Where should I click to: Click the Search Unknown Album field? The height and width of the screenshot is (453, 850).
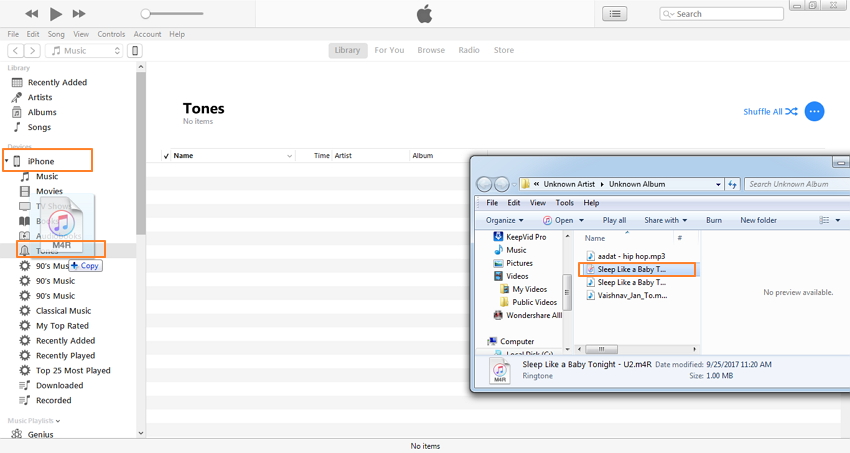click(x=797, y=184)
